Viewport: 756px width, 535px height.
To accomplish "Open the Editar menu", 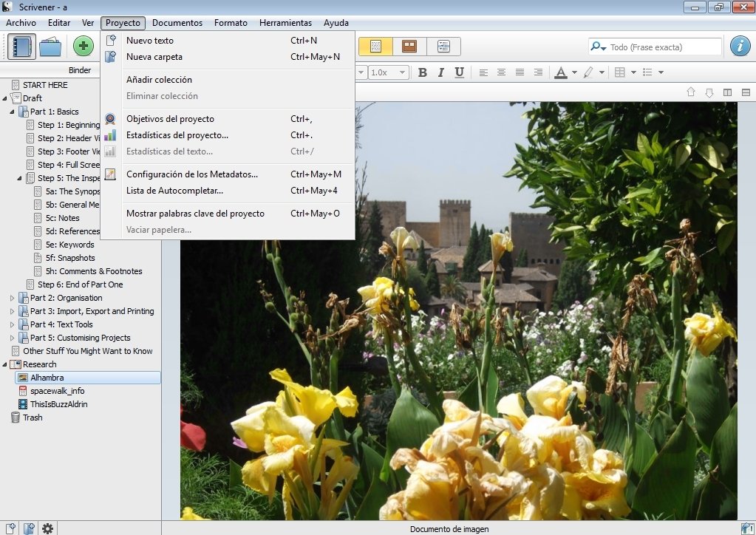I will click(x=59, y=23).
